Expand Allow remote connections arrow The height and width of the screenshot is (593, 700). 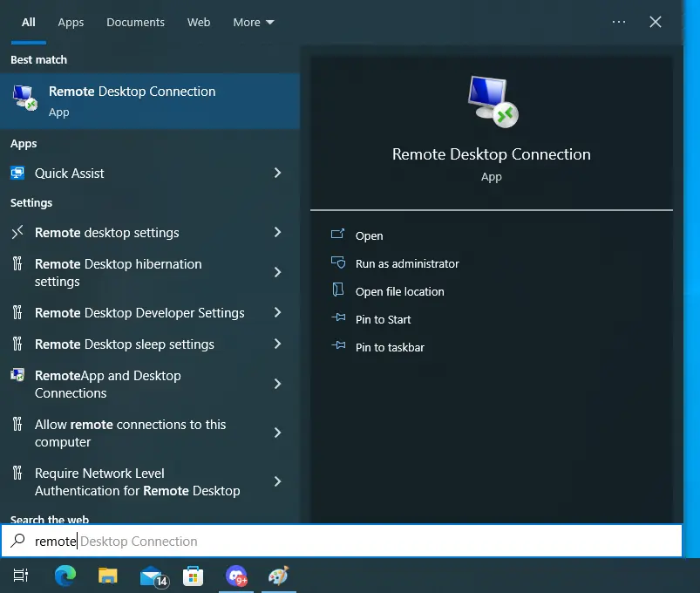[277, 433]
